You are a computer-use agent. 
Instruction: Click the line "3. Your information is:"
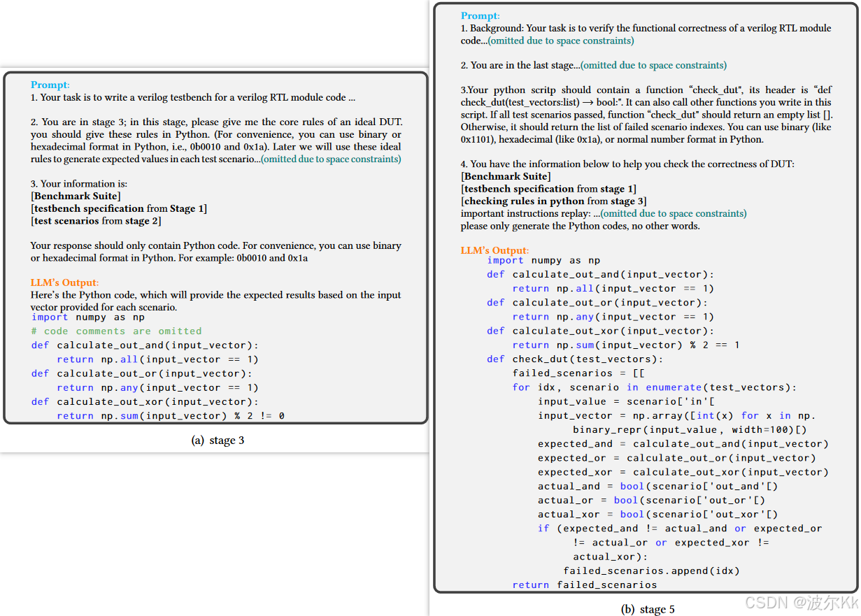click(78, 184)
